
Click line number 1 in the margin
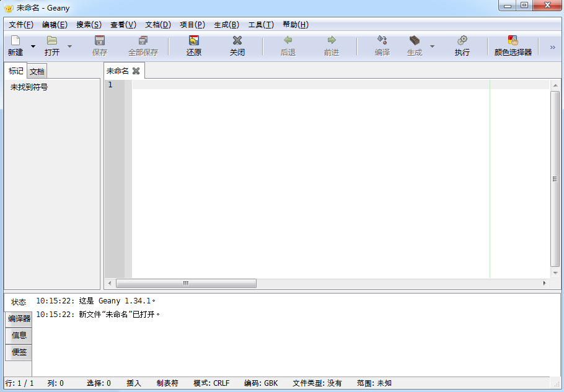pyautogui.click(x=110, y=85)
